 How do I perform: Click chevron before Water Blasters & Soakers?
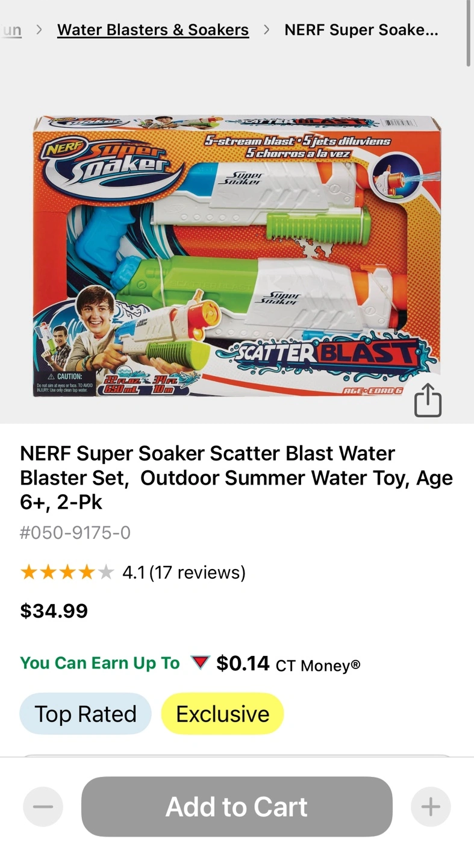click(x=39, y=30)
